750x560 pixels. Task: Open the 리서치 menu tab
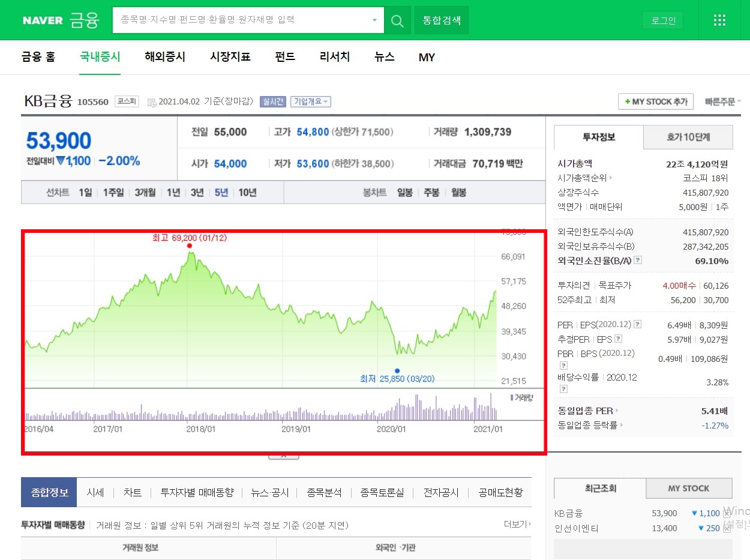tap(335, 58)
